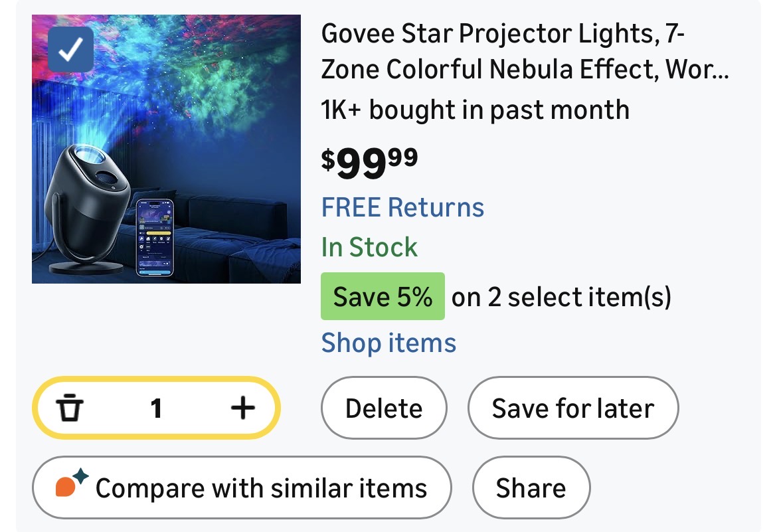Click the $99.99 price
Screen dimensions: 777x532
tap(370, 162)
